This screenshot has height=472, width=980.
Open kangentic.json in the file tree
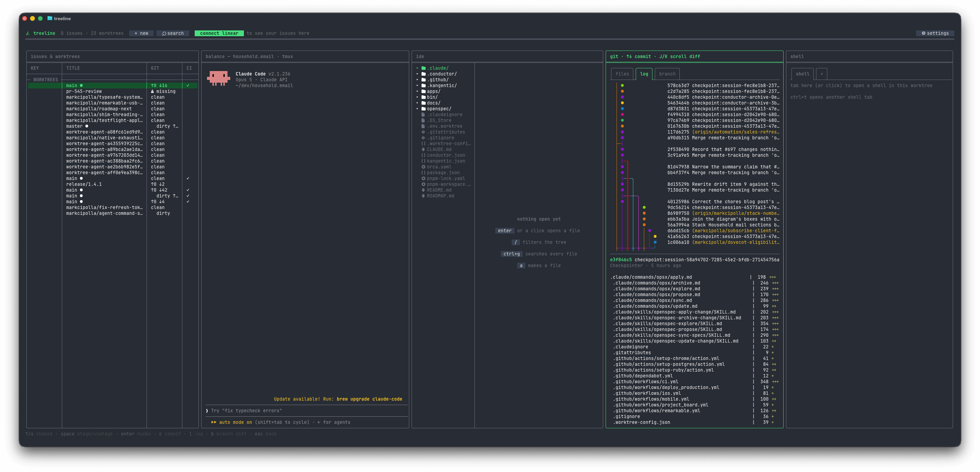pyautogui.click(x=445, y=161)
